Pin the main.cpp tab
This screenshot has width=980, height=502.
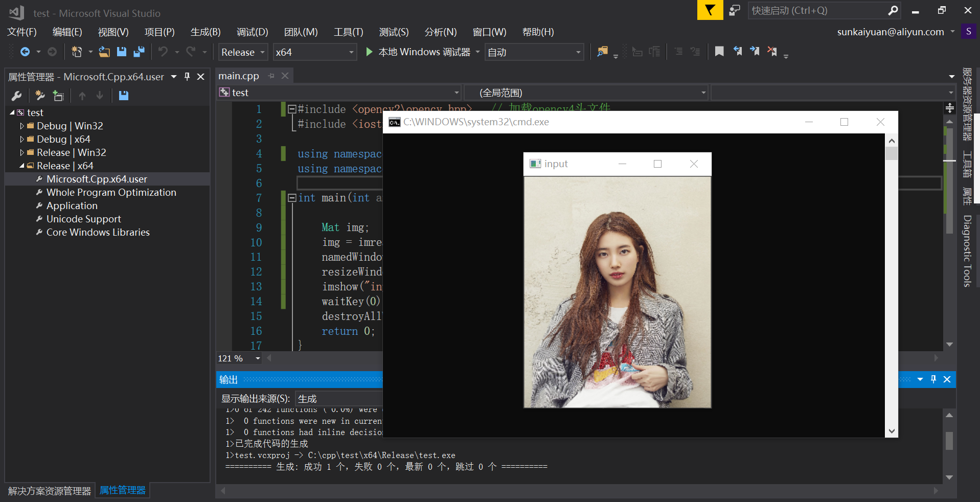(271, 76)
